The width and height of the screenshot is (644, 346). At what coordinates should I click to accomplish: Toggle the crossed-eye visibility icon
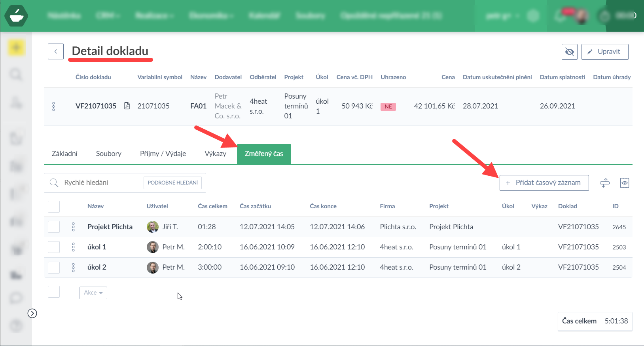569,52
